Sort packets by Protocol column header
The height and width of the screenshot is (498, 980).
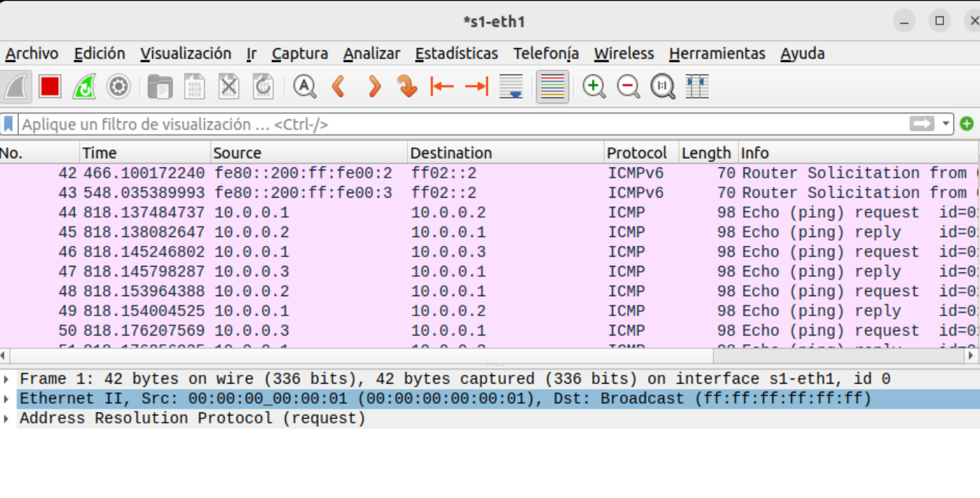(637, 153)
